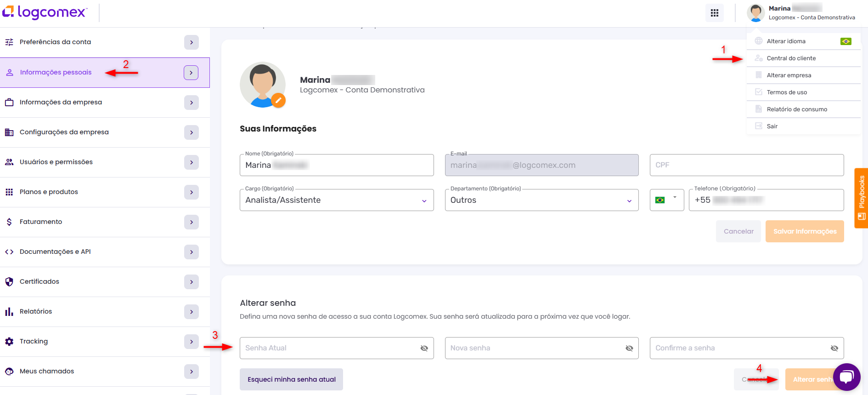Click Esqueci minha senha atual button

(291, 379)
